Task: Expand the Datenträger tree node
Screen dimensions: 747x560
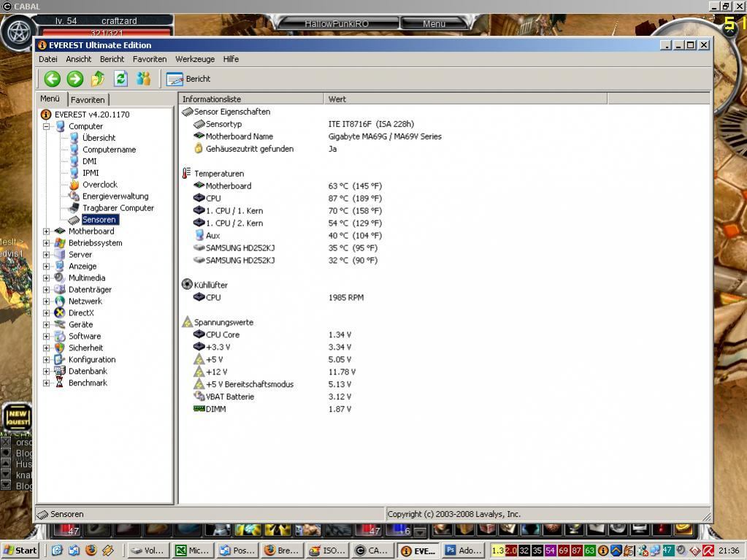Action: click(46, 290)
